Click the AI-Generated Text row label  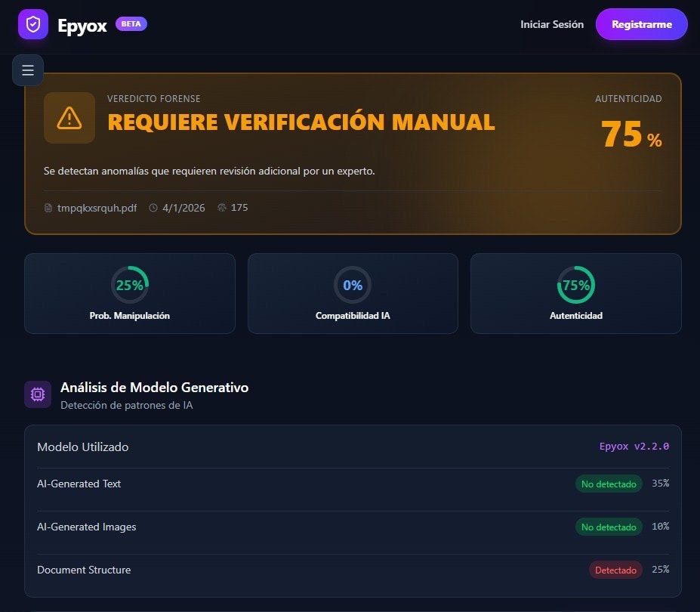[x=79, y=484]
